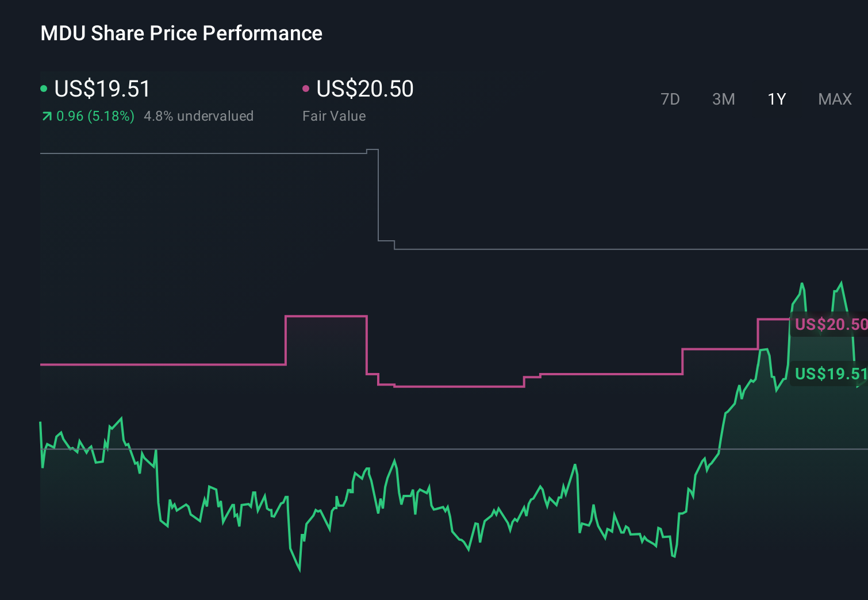Click the pink Fair Value legend dot
This screenshot has height=600, width=868.
pos(306,89)
